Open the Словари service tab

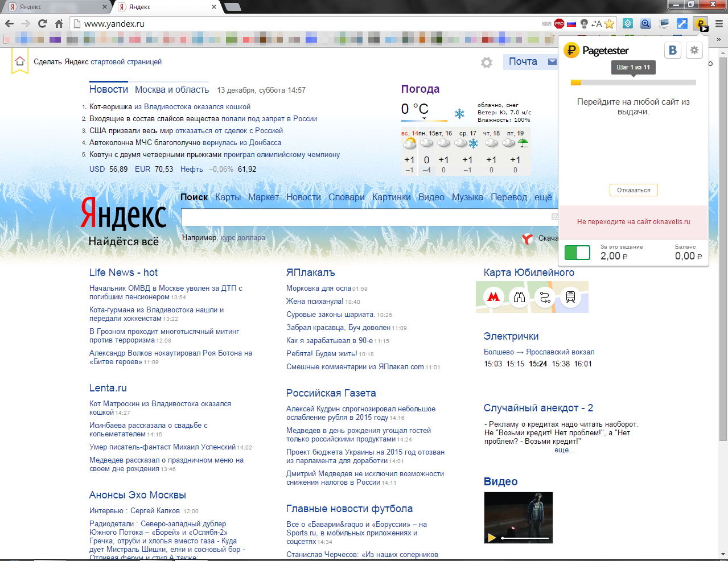click(347, 197)
